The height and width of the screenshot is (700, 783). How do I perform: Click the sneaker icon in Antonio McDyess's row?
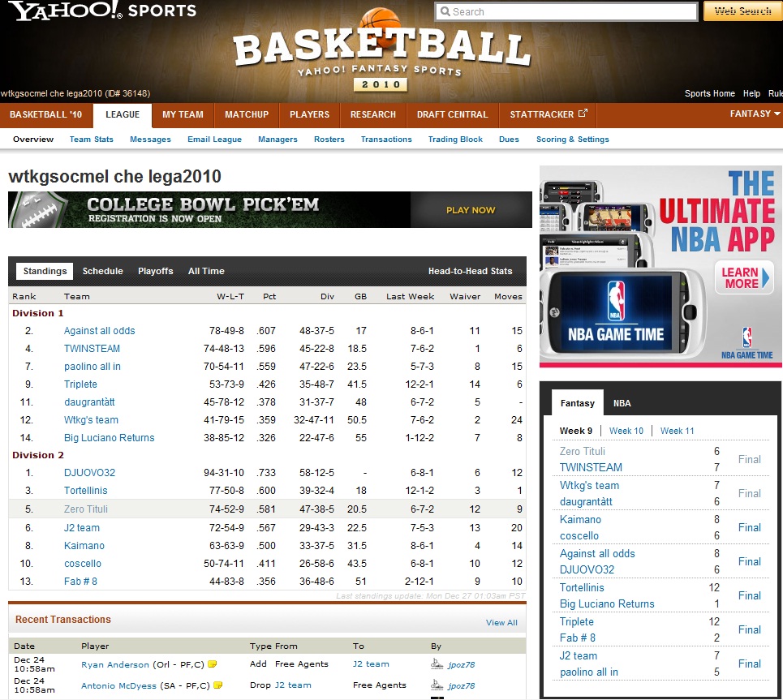[x=437, y=685]
